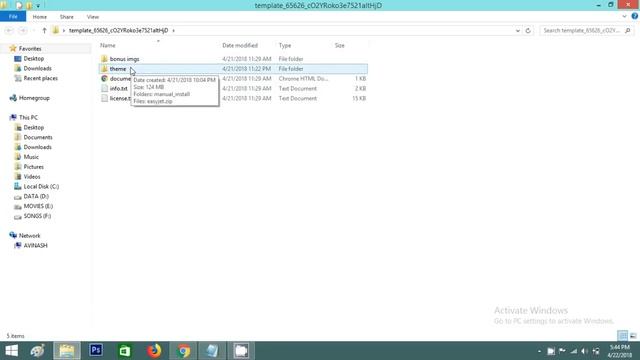Open the Share ribbon tab
Viewport: 640px width, 360px height.
click(67, 17)
